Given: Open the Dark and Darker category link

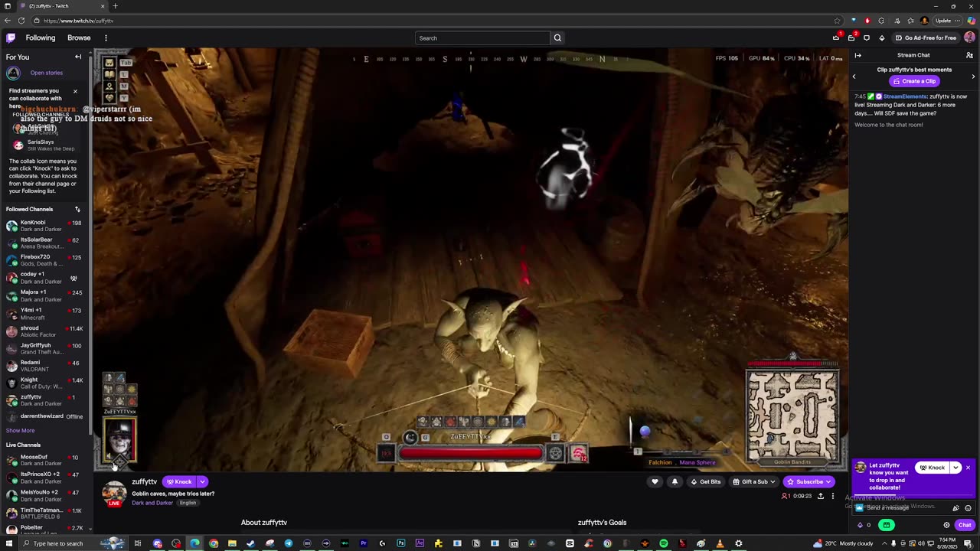Looking at the screenshot, I should pyautogui.click(x=152, y=503).
